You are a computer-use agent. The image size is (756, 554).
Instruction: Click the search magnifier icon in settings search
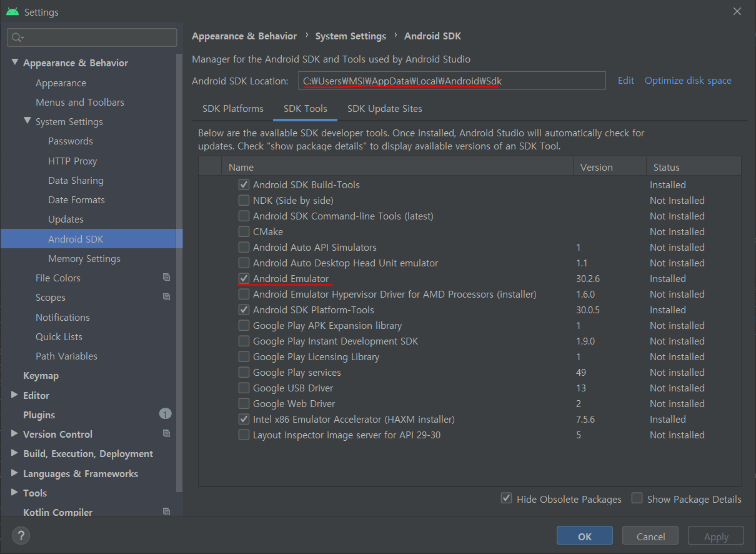point(17,38)
